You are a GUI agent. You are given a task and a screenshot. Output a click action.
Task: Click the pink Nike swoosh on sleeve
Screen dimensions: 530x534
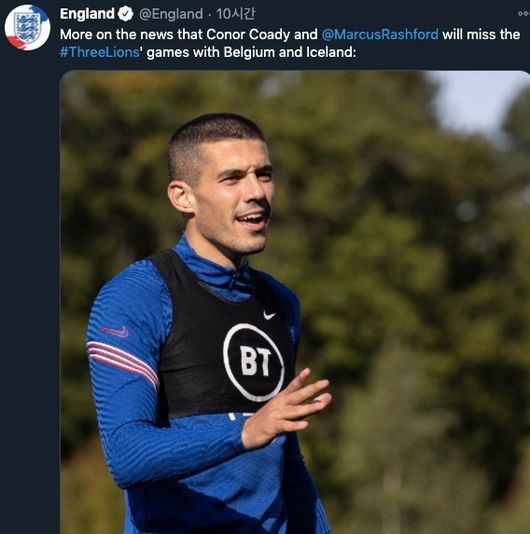click(115, 331)
